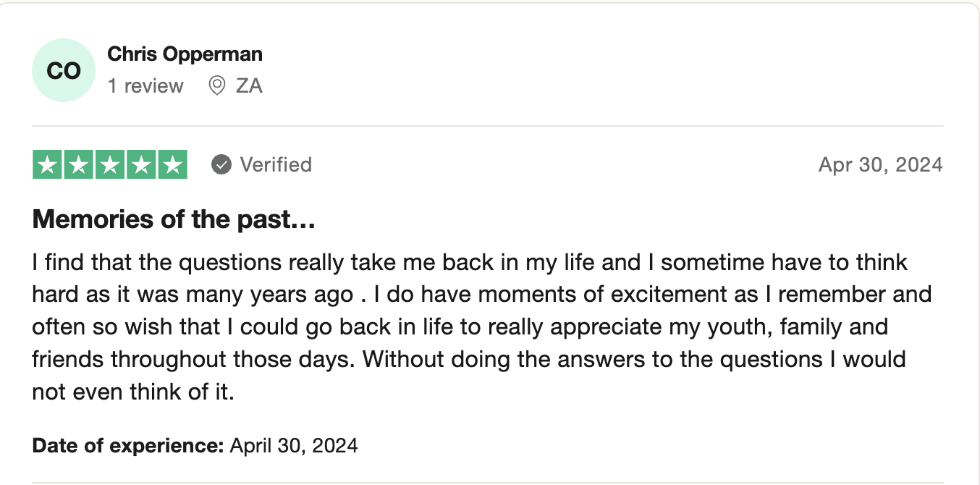Click the bold "Date of experience:" label
Image resolution: width=980 pixels, height=485 pixels.
[x=128, y=444]
